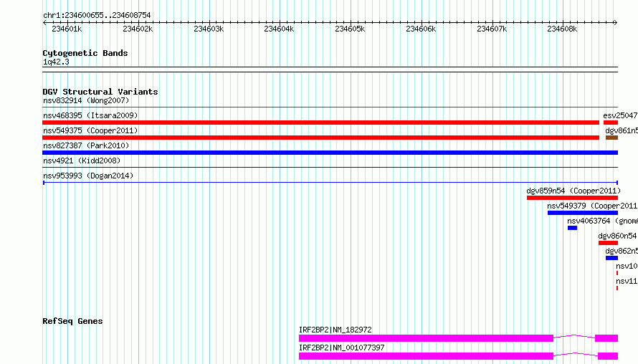The height and width of the screenshot is (364, 638).
Task: Click the 1q42.3 band label
Action: [x=56, y=62]
